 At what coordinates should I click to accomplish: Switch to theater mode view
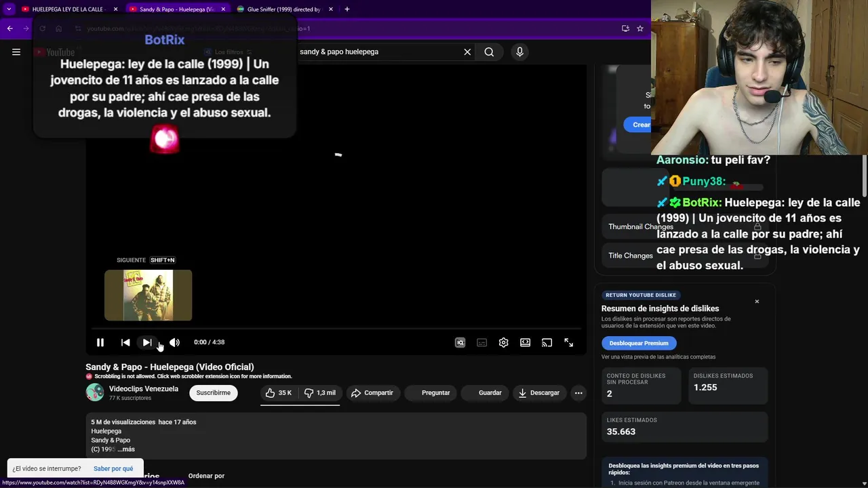(525, 342)
